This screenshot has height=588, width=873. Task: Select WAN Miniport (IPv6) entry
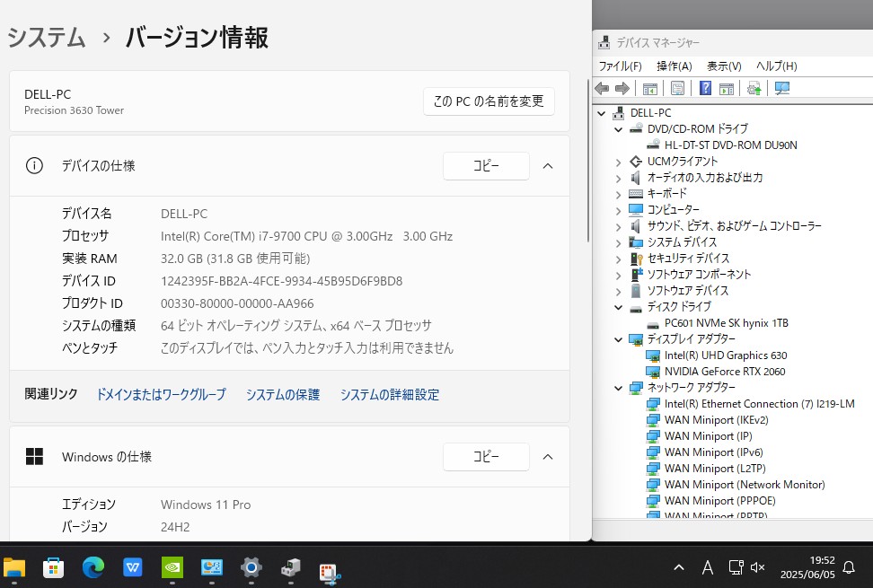pos(714,452)
